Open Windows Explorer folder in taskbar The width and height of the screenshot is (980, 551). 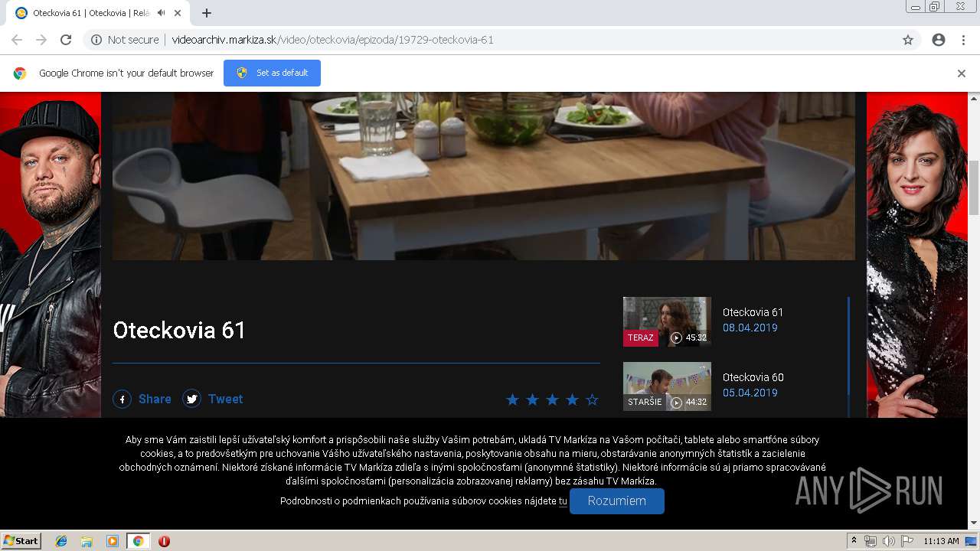click(x=87, y=541)
